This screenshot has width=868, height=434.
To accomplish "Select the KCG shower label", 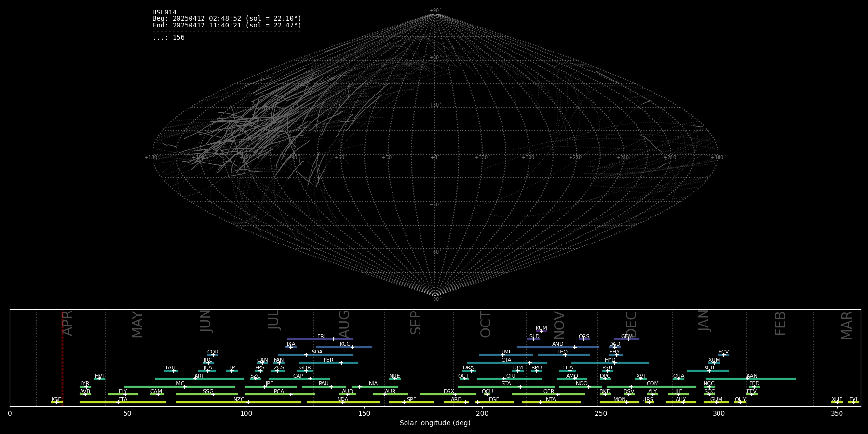I will point(345,344).
